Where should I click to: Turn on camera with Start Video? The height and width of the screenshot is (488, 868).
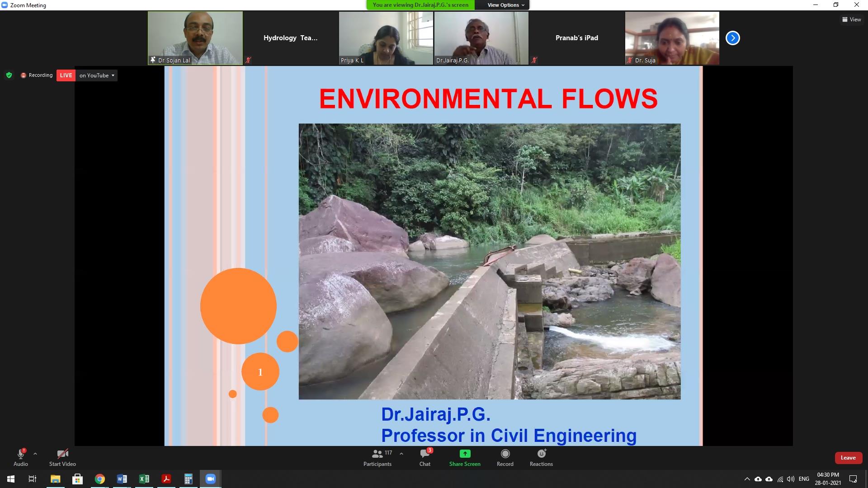[x=62, y=457]
